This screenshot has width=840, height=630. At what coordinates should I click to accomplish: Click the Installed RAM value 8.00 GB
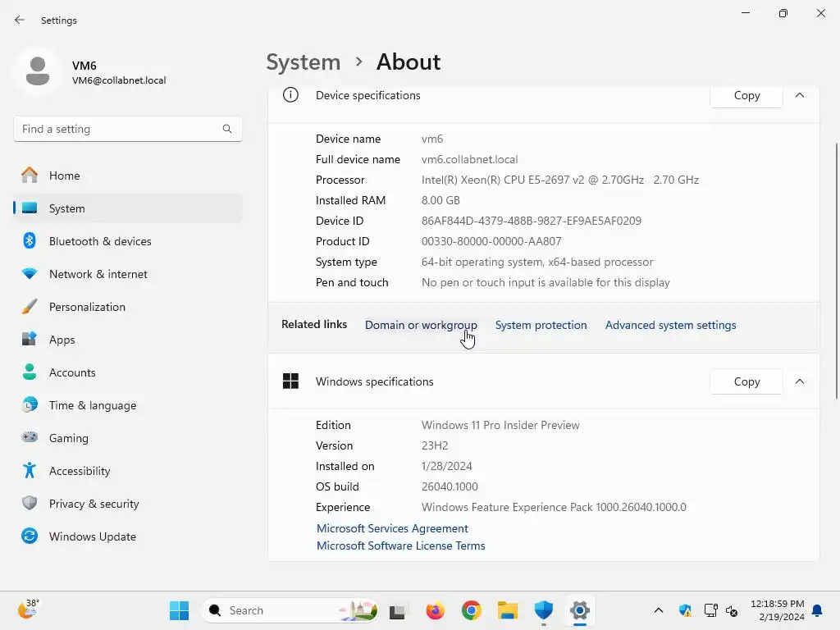441,200
